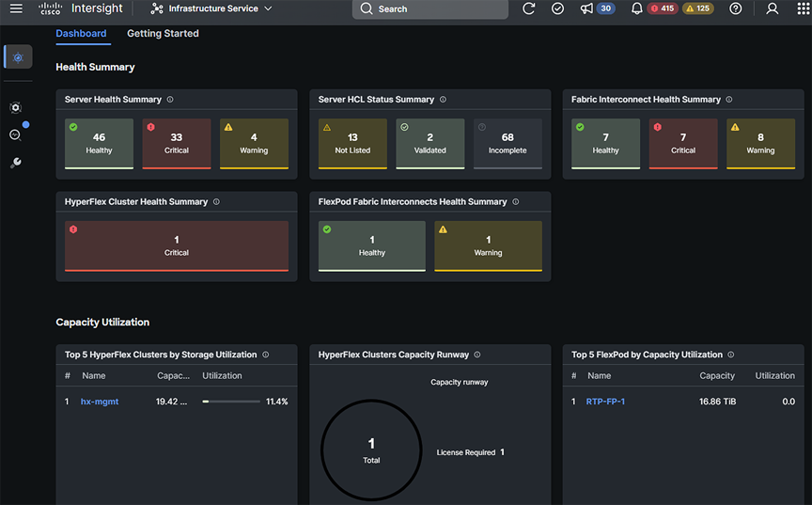The image size is (812, 505).
Task: Click the refresh icon in top bar
Action: [x=528, y=8]
